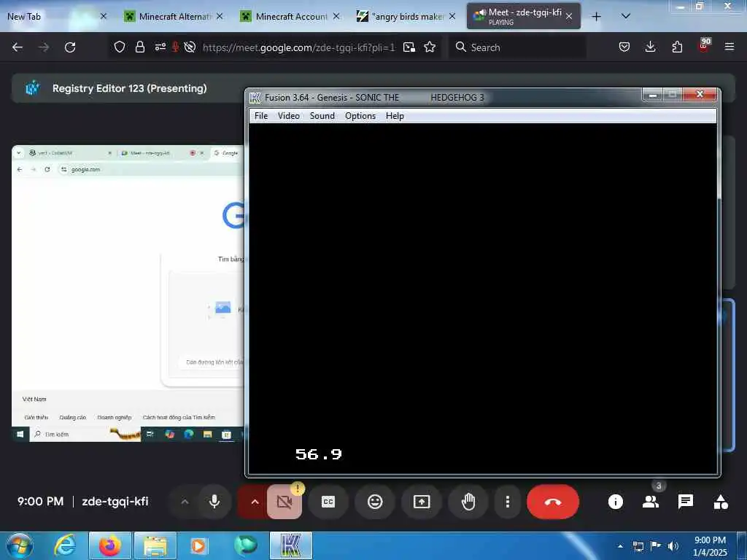
Task: Reload the current page
Action: tap(70, 47)
